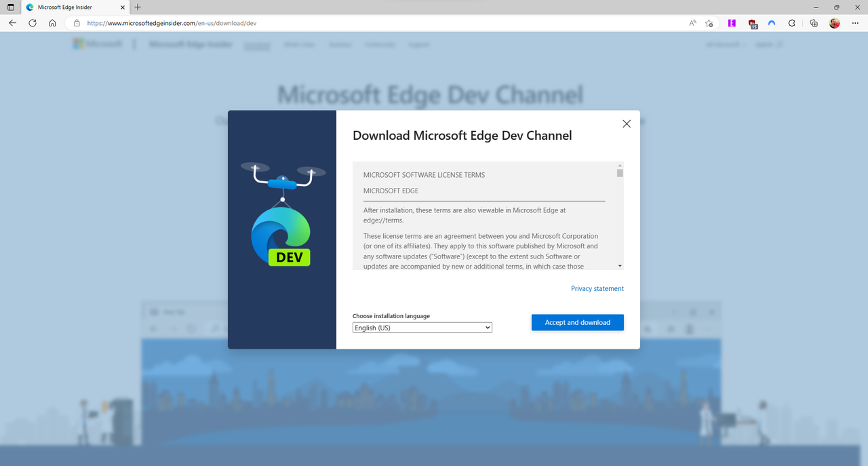
Task: Open the Collections panel
Action: 814,23
